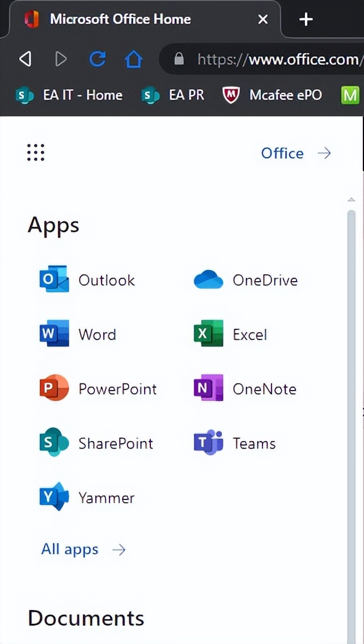Open a new browser tab
364x644 pixels.
tap(306, 19)
